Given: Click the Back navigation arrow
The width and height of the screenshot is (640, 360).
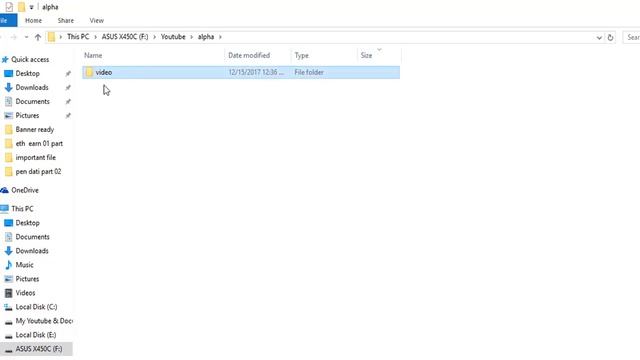Looking at the screenshot, I should click(x=2, y=37).
